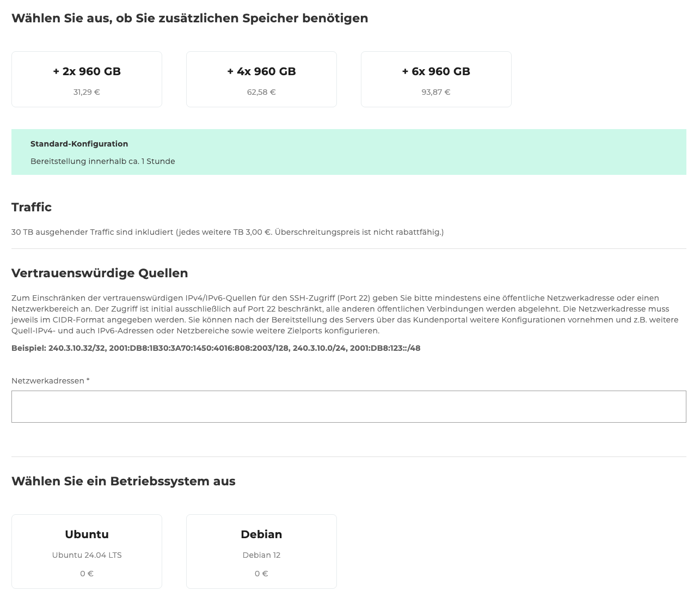Image resolution: width=700 pixels, height=603 pixels.
Task: Select the + 6x 960 GB storage option
Action: [x=436, y=78]
